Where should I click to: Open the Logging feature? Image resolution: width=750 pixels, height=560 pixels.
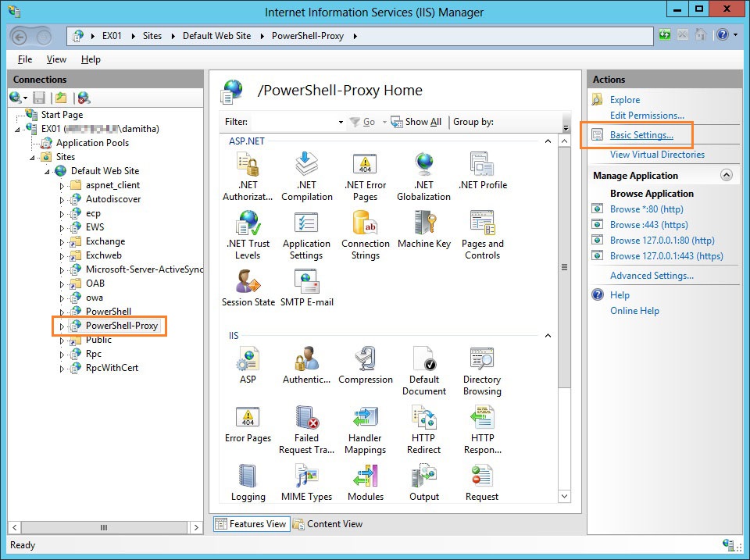click(248, 482)
